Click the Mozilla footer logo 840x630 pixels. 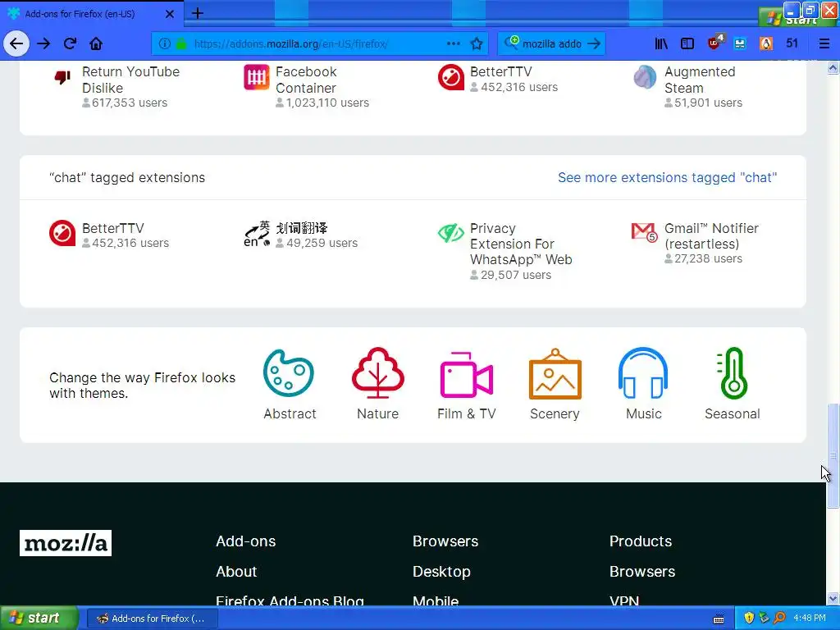[x=66, y=543]
